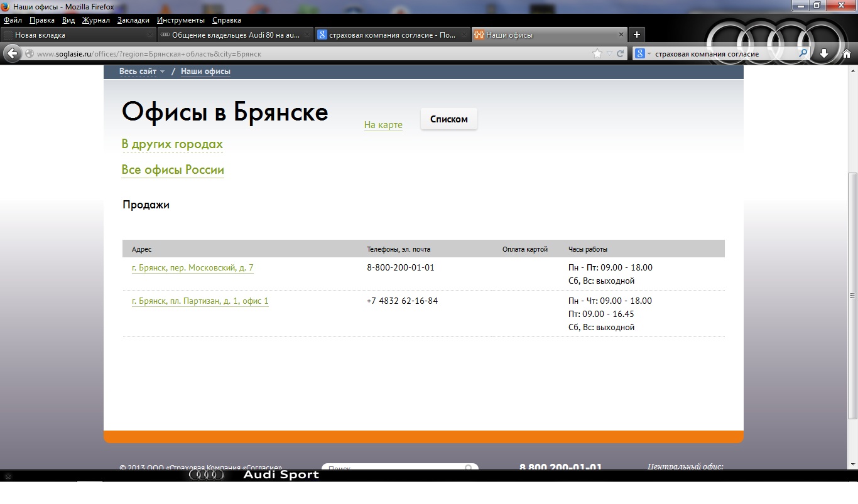Open the 'Файл' menu

tap(13, 20)
